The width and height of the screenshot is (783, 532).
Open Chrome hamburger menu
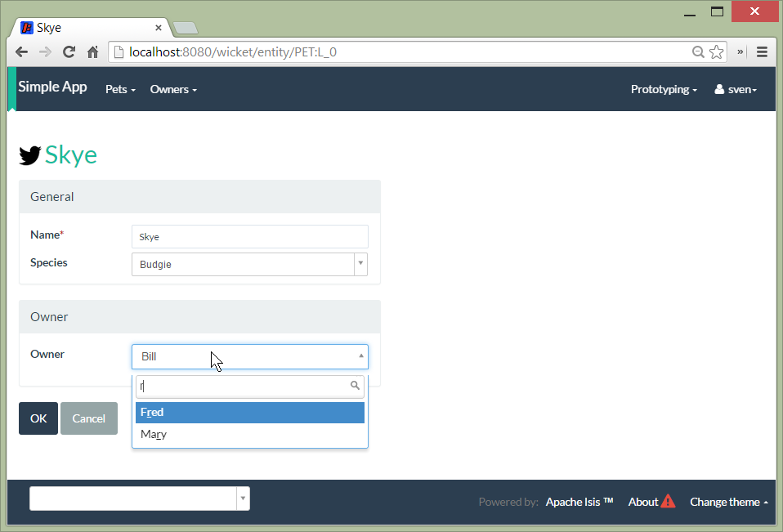(762, 51)
